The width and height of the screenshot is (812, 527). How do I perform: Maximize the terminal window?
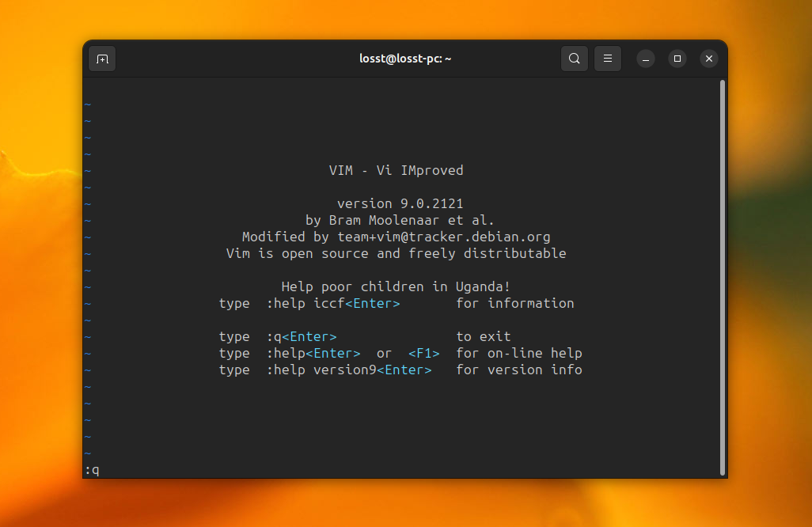(x=677, y=59)
